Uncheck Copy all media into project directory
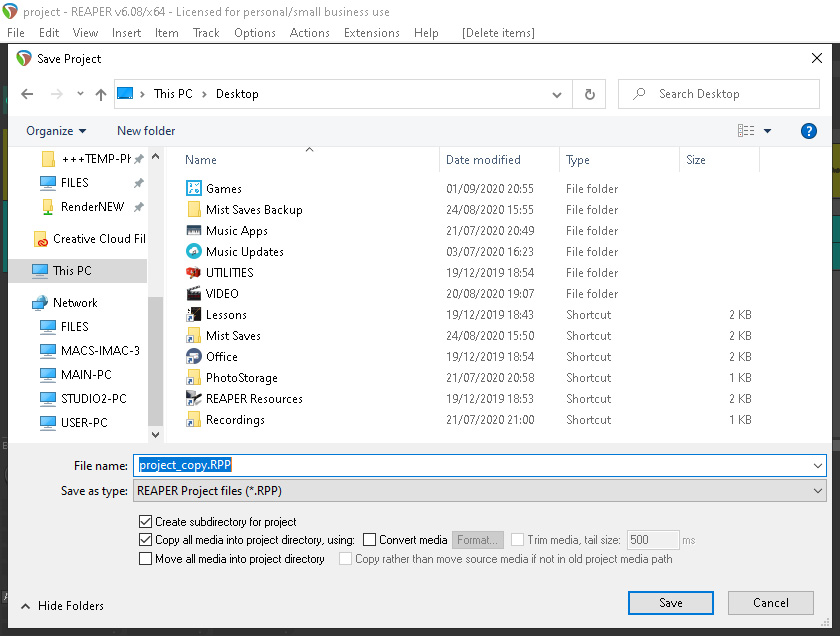The image size is (840, 636). [x=145, y=540]
